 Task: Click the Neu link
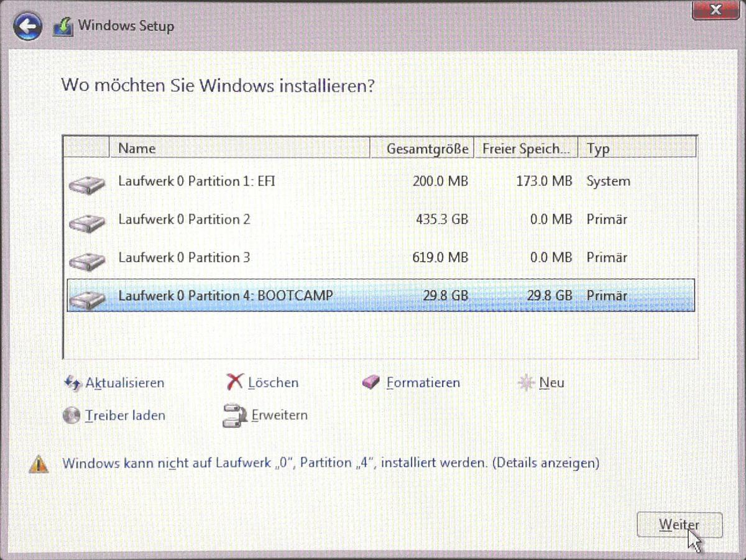click(x=552, y=383)
